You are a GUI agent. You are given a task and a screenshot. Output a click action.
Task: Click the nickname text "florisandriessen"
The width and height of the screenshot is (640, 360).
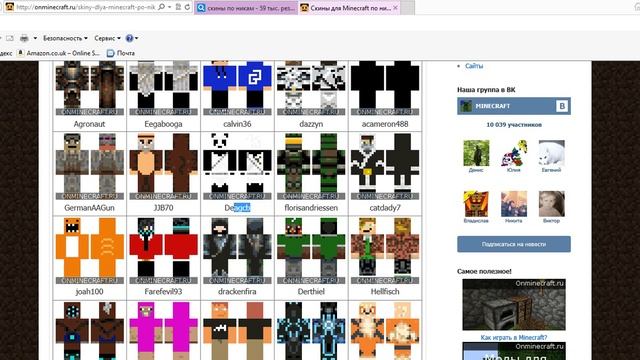[x=311, y=208]
